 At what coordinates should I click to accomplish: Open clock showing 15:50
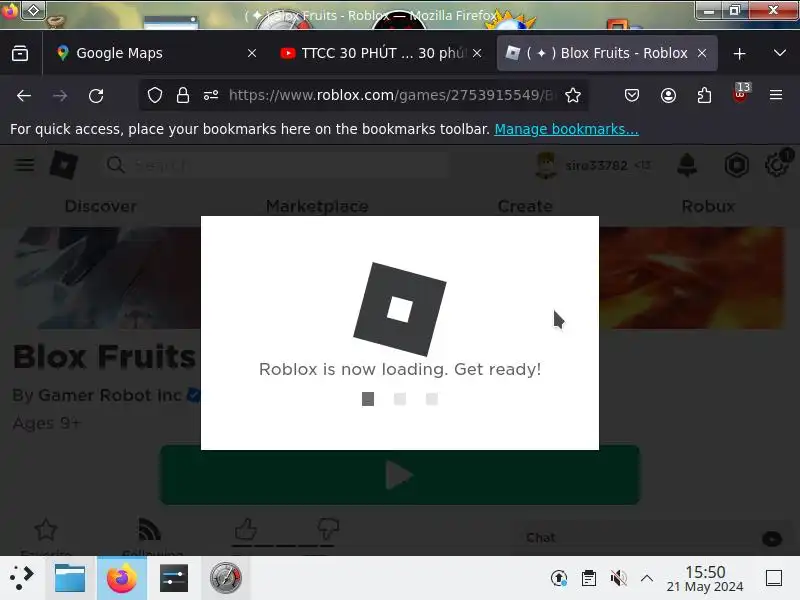click(x=705, y=579)
